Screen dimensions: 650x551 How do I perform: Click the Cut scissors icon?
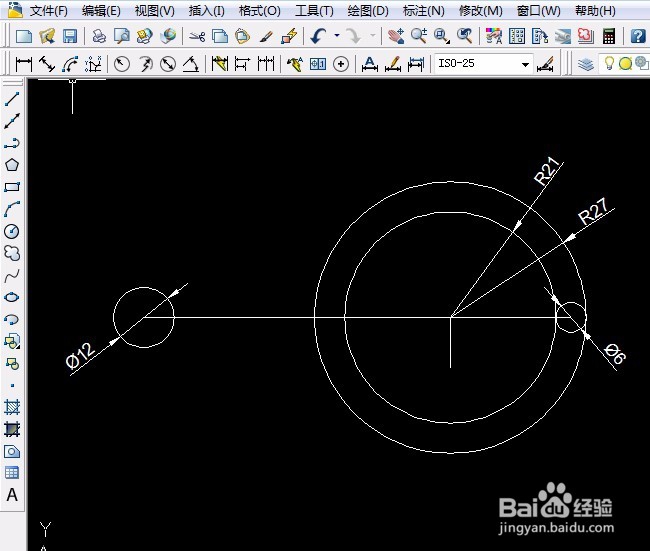tap(197, 36)
